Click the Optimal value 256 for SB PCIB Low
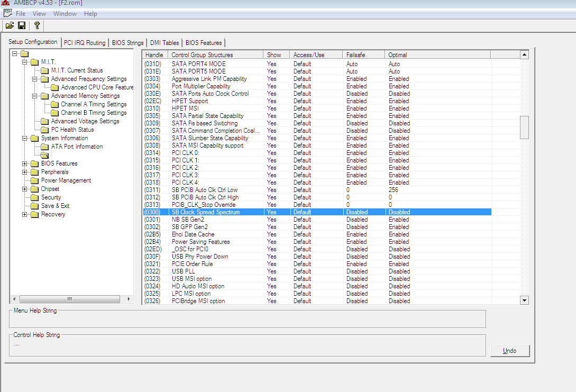The height and width of the screenshot is (392, 576). 394,190
